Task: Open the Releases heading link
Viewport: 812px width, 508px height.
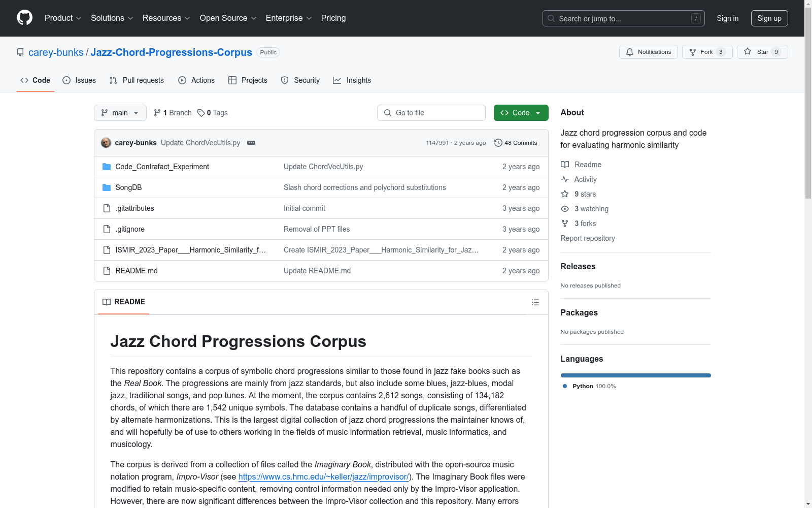Action: click(x=578, y=266)
